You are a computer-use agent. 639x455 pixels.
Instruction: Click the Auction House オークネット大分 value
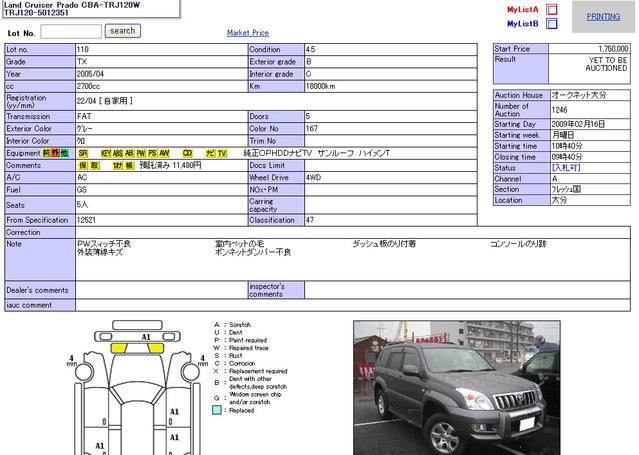tap(579, 95)
